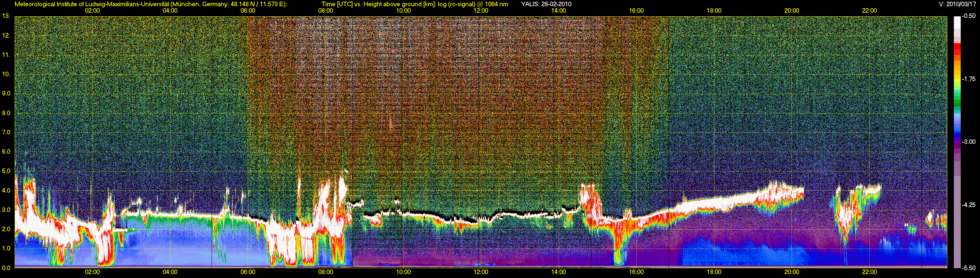Click the 13. height axis label

point(6,16)
